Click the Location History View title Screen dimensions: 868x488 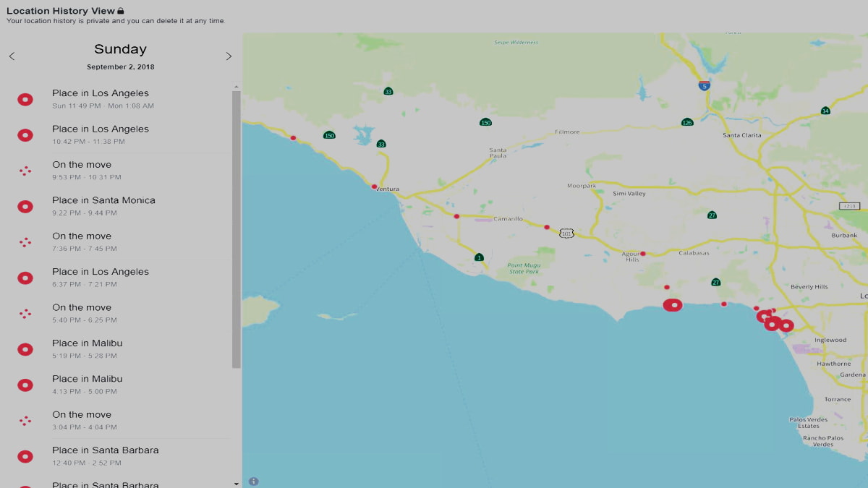[x=61, y=11]
